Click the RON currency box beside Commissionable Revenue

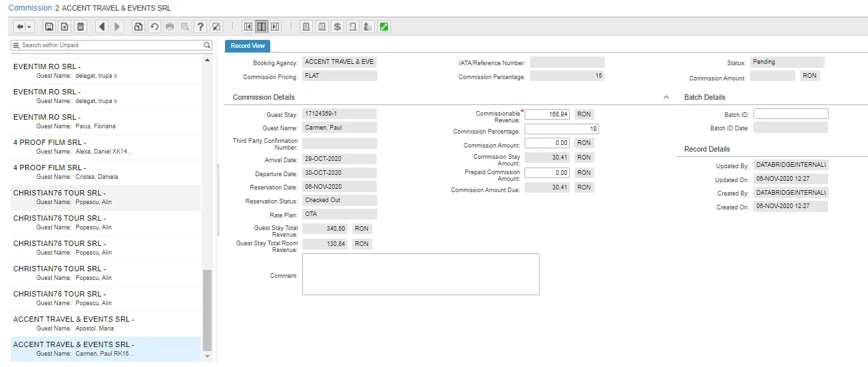[x=584, y=114]
